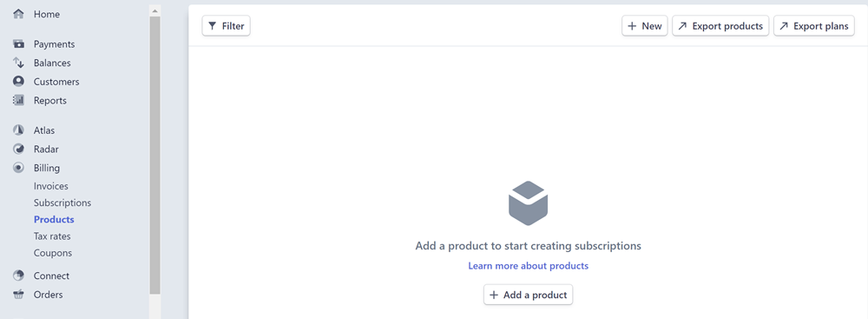Image resolution: width=868 pixels, height=319 pixels.
Task: Open Payments via its wallet icon
Action: pos(19,43)
